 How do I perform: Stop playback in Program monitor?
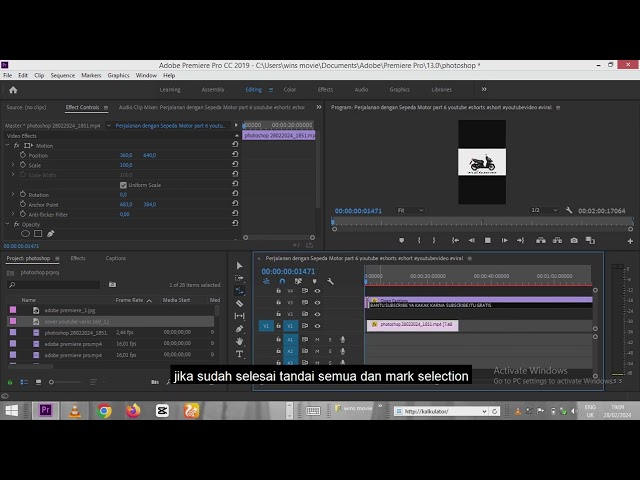click(x=487, y=240)
